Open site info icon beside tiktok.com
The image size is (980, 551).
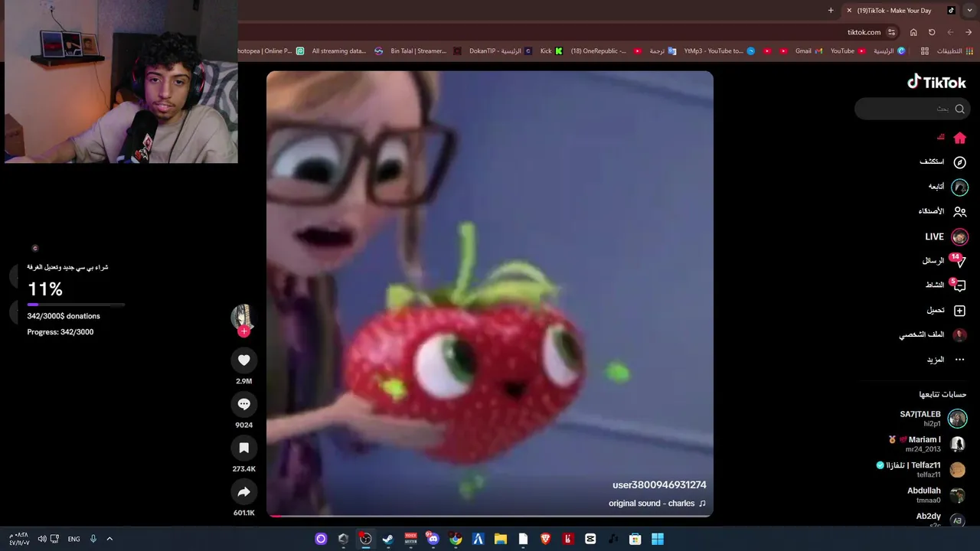point(891,32)
